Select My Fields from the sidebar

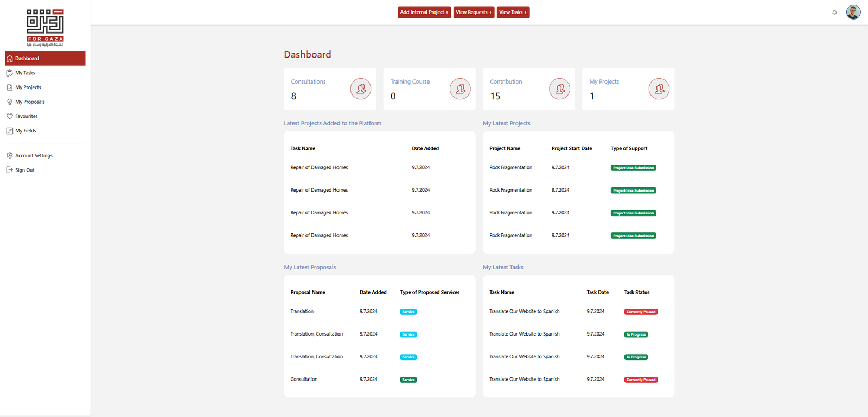(x=25, y=131)
